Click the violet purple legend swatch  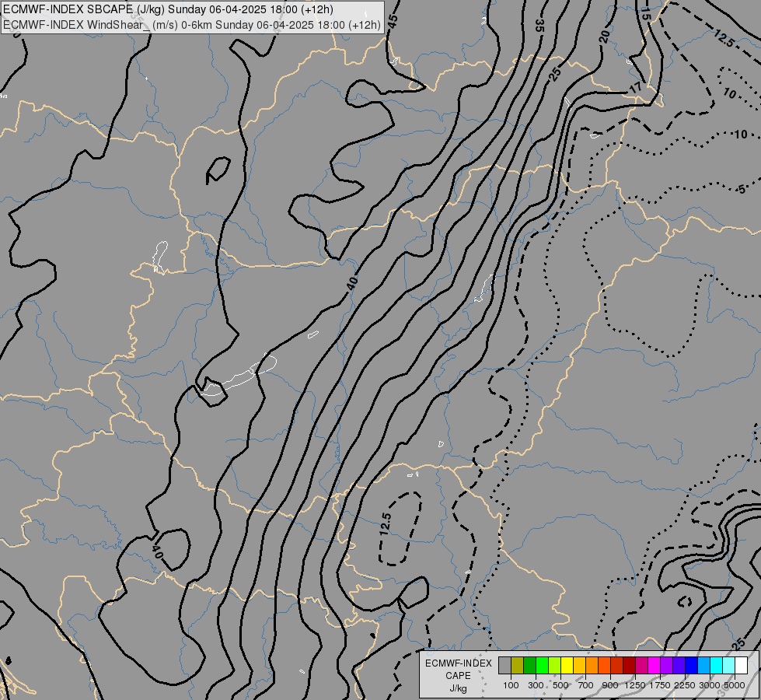coord(666,666)
